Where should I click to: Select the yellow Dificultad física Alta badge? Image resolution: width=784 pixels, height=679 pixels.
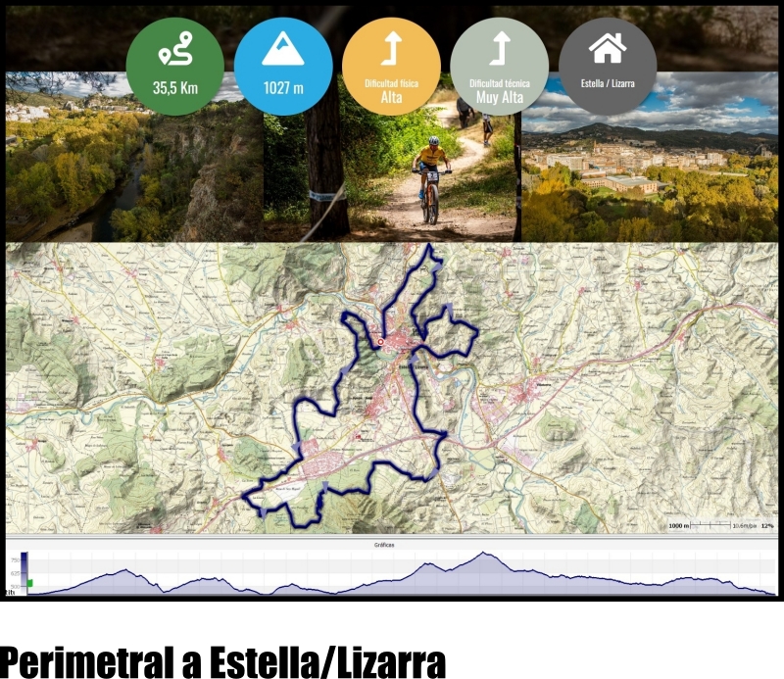pyautogui.click(x=391, y=66)
